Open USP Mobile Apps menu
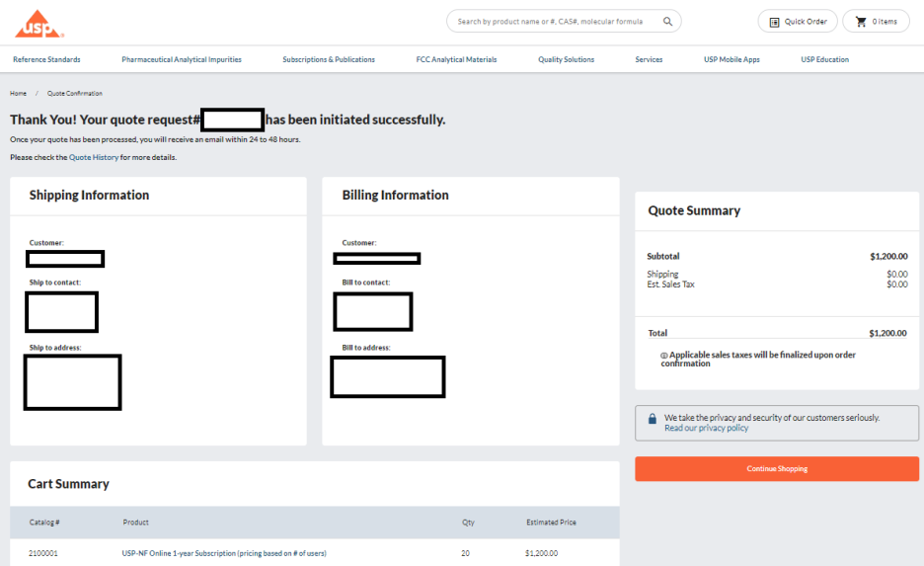Image resolution: width=924 pixels, height=566 pixels. (731, 59)
